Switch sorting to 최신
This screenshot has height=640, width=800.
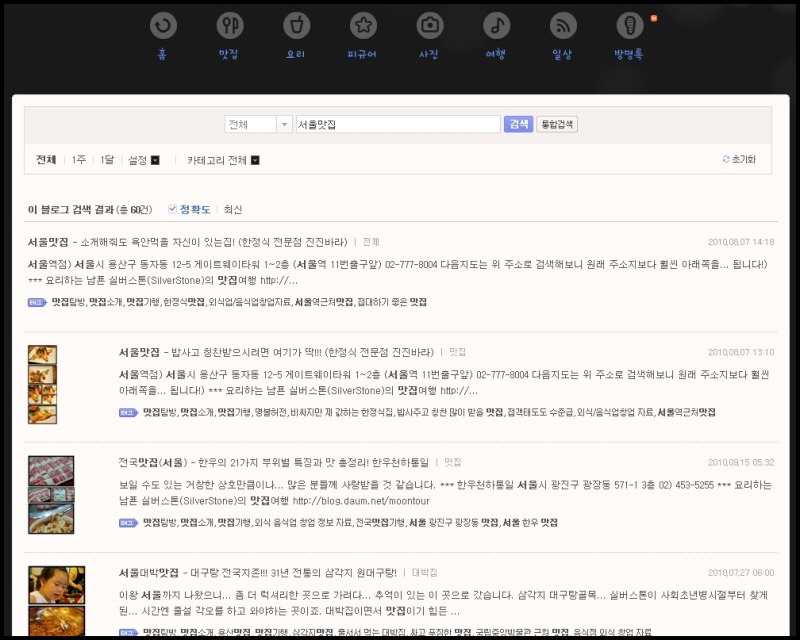click(233, 210)
